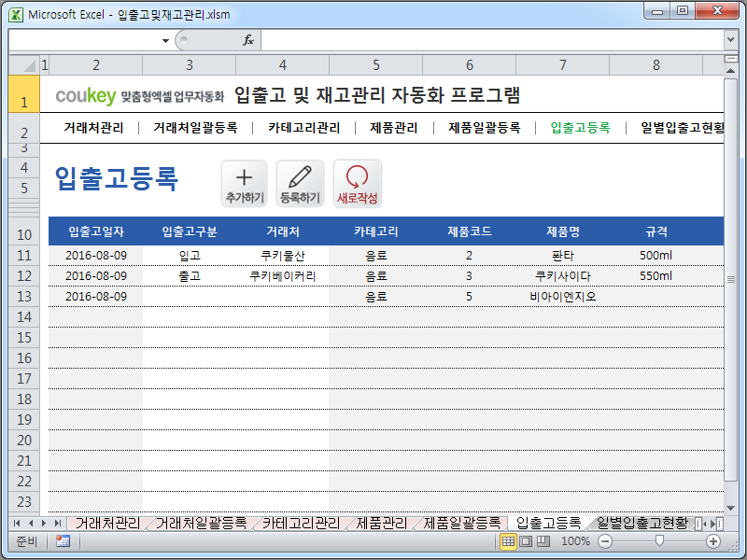This screenshot has width=747, height=560.
Task: Click vertical scrollbar down arrow
Action: pyautogui.click(x=730, y=508)
